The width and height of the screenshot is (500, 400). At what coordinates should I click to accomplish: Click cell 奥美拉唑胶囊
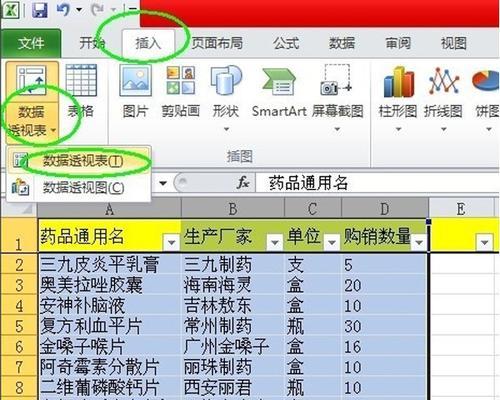109,285
